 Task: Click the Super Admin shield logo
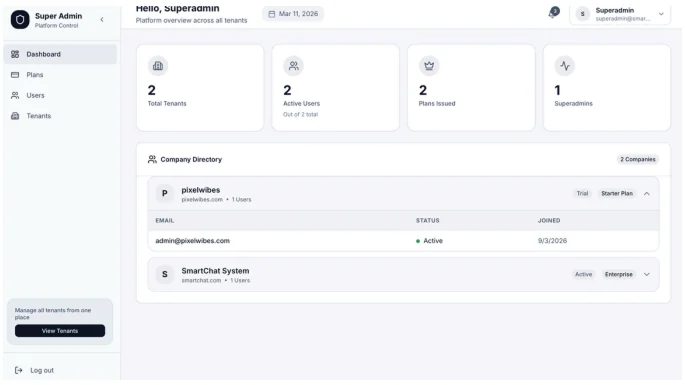[20, 20]
